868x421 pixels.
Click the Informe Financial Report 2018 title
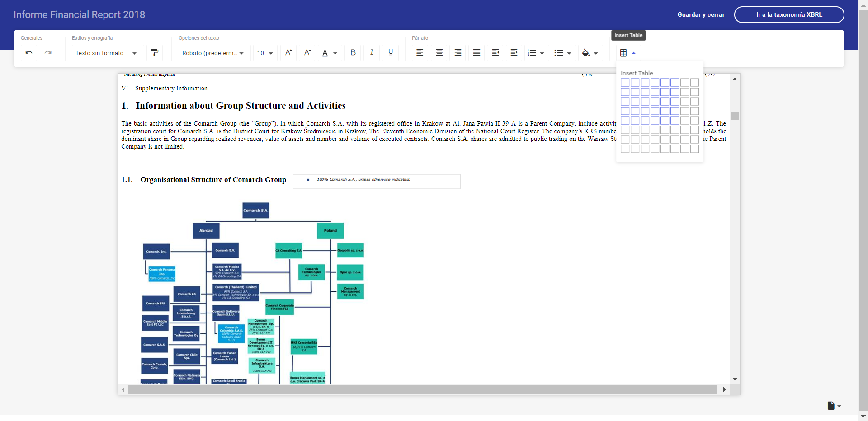[x=79, y=14]
